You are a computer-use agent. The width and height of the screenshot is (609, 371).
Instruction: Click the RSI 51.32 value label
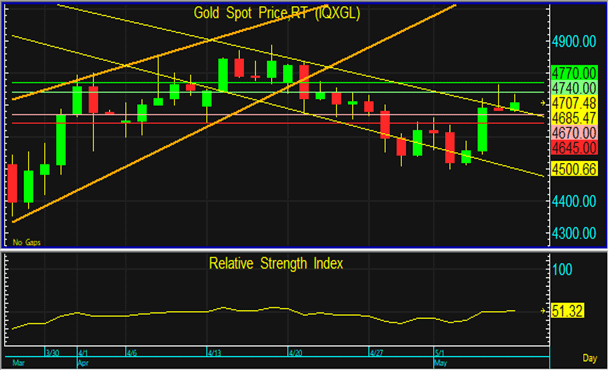pos(567,311)
